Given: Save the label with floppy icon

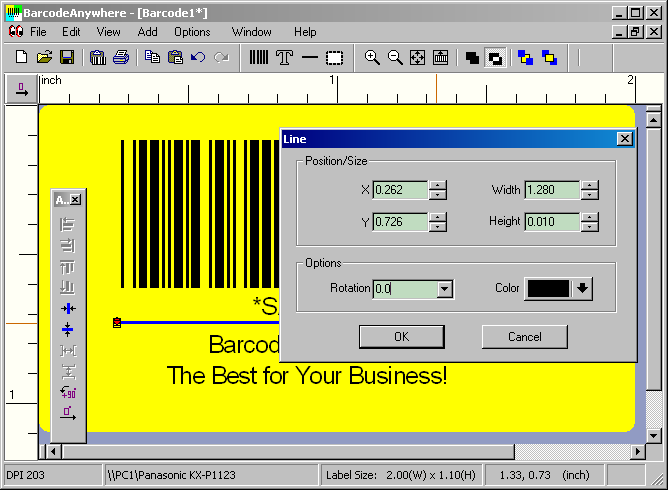Looking at the screenshot, I should [x=67, y=57].
